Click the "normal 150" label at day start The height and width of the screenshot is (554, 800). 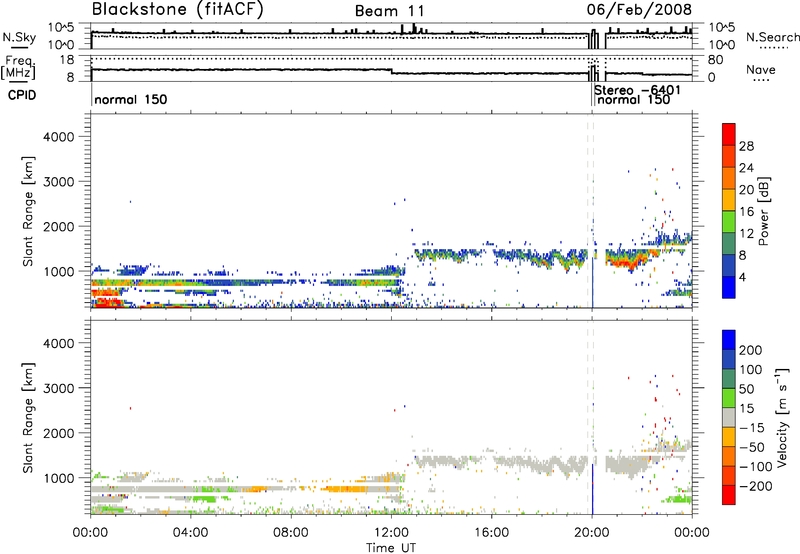pos(131,99)
